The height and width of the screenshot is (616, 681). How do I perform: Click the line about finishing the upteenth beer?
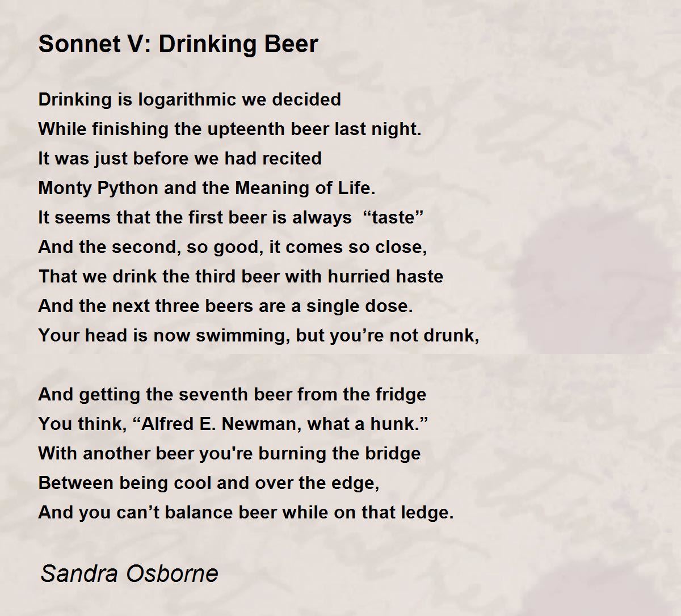pyautogui.click(x=230, y=129)
